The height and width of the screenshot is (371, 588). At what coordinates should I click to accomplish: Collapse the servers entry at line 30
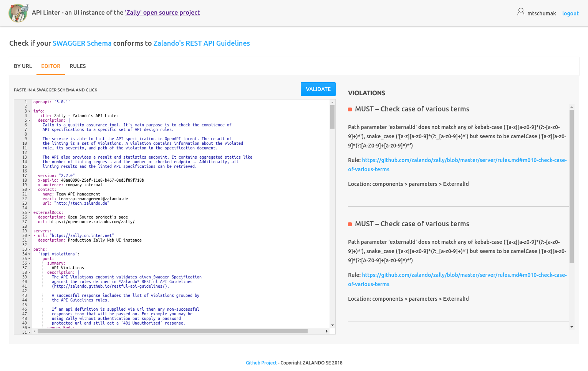(29, 236)
